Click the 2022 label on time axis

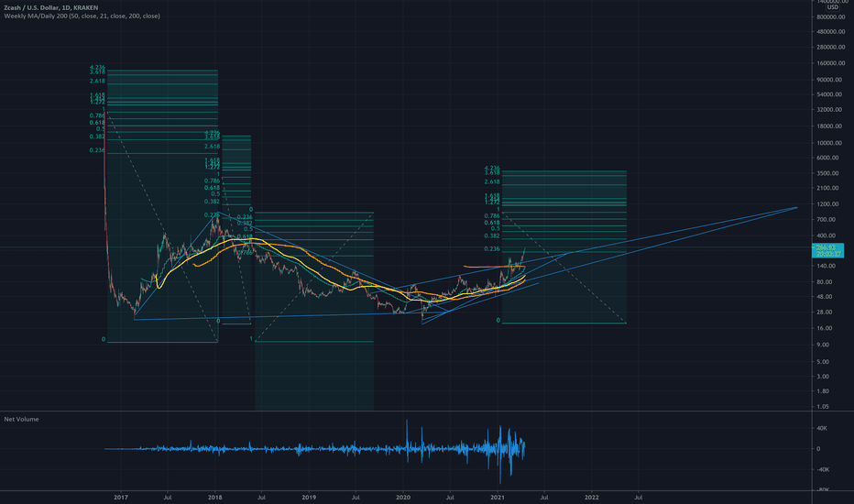592,498
